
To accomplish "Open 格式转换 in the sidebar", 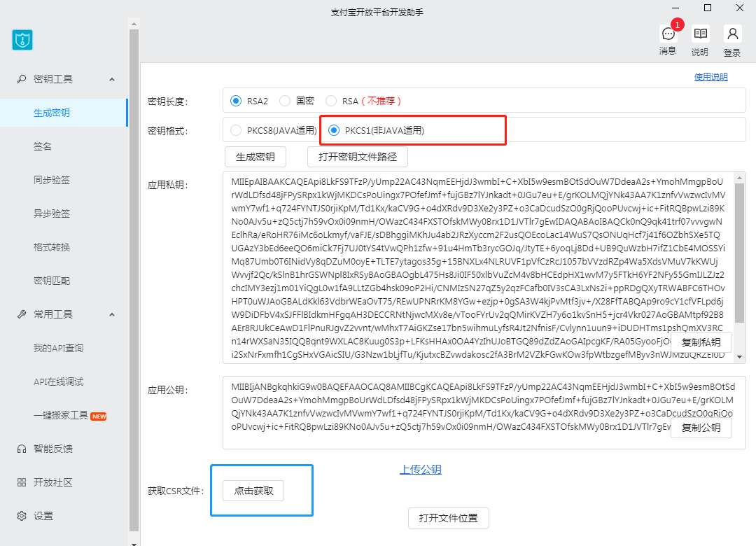I will pyautogui.click(x=52, y=247).
